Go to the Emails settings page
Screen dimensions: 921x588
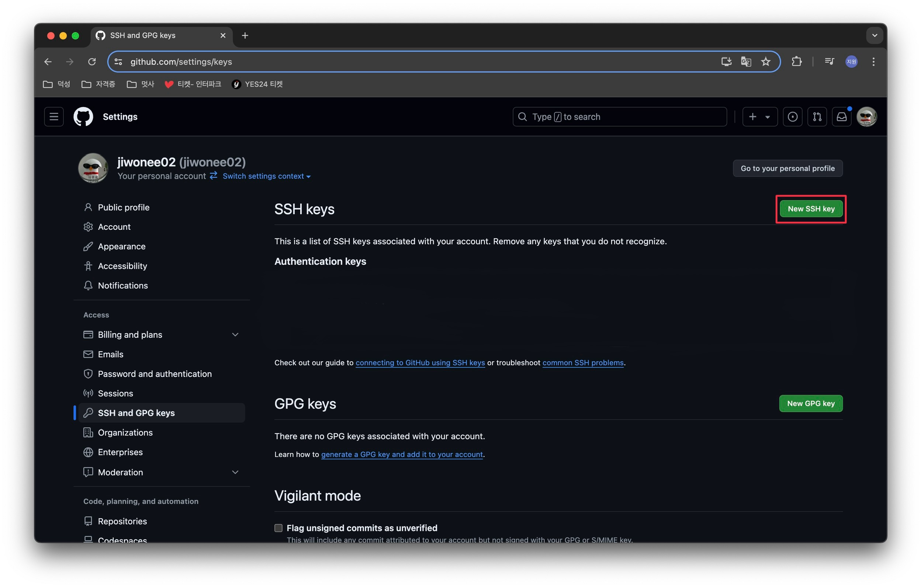click(x=110, y=354)
